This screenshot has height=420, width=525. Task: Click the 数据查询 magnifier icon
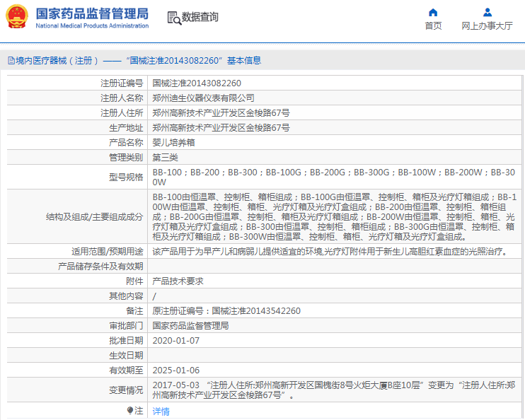pyautogui.click(x=173, y=18)
